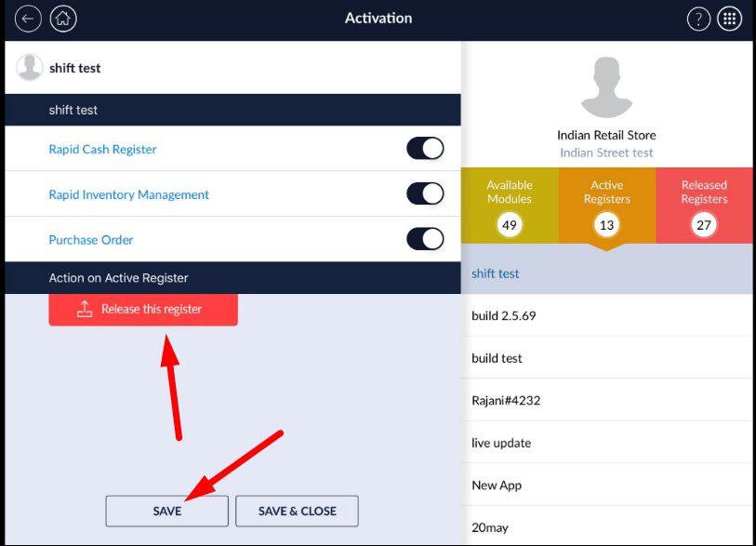Open help question mark icon
The image size is (756, 546).
(698, 19)
